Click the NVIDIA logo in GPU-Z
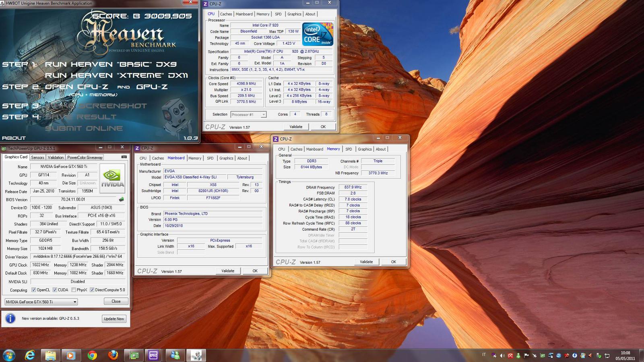This screenshot has height=362, width=644. coord(112,178)
